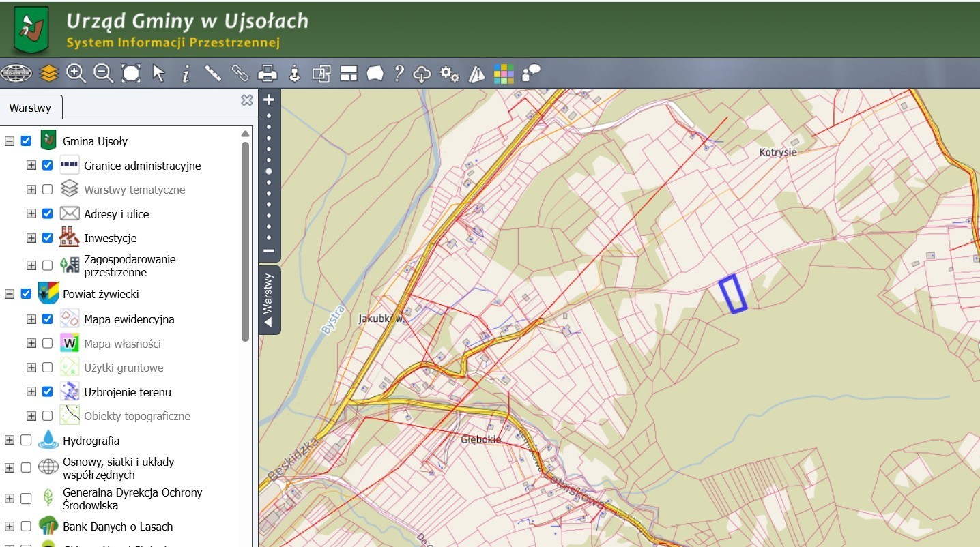Select the zoom in magnifier tool
Viewport: 980px width, 547px height.
tap(76, 73)
